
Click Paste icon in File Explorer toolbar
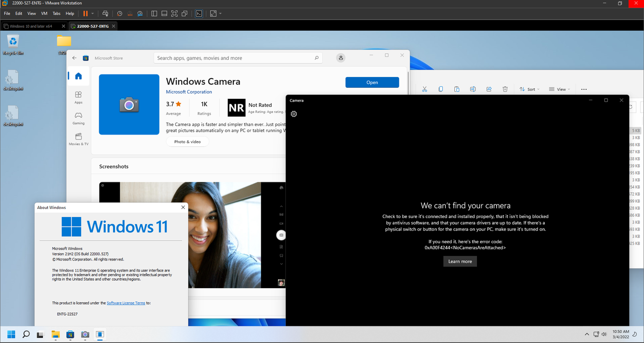point(457,89)
